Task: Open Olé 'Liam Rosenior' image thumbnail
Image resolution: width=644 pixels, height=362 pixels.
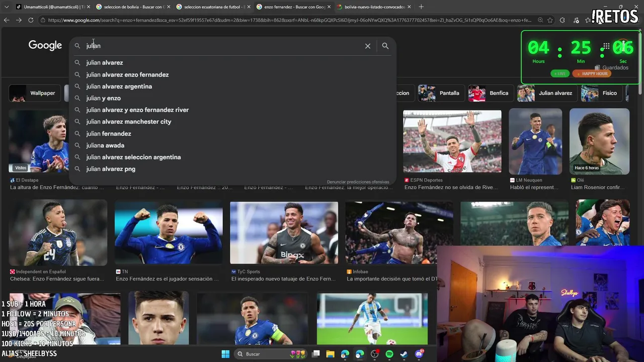Action: click(599, 141)
